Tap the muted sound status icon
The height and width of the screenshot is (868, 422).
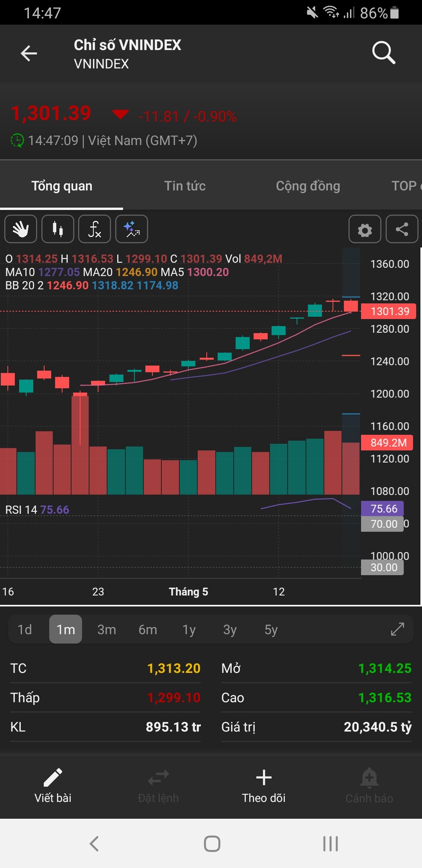(312, 13)
